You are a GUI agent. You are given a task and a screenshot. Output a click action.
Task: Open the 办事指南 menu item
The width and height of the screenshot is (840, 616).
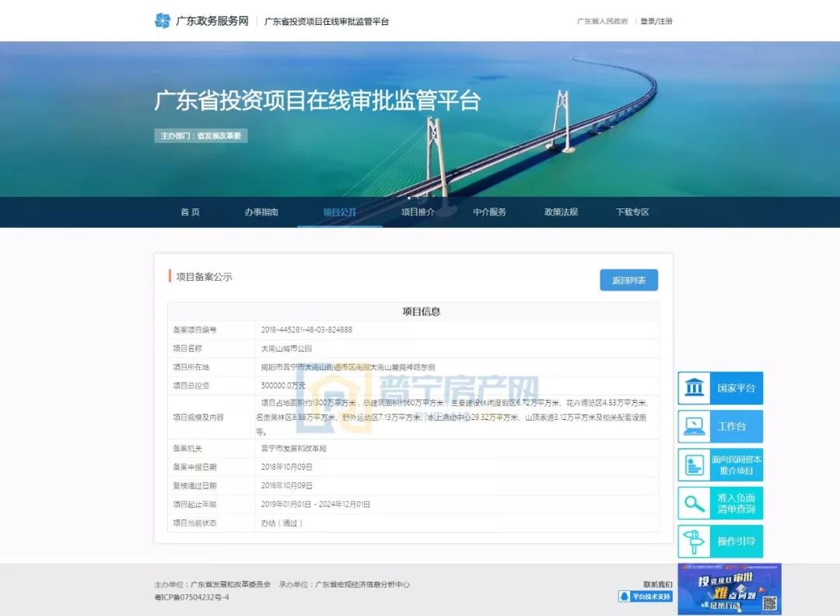261,212
